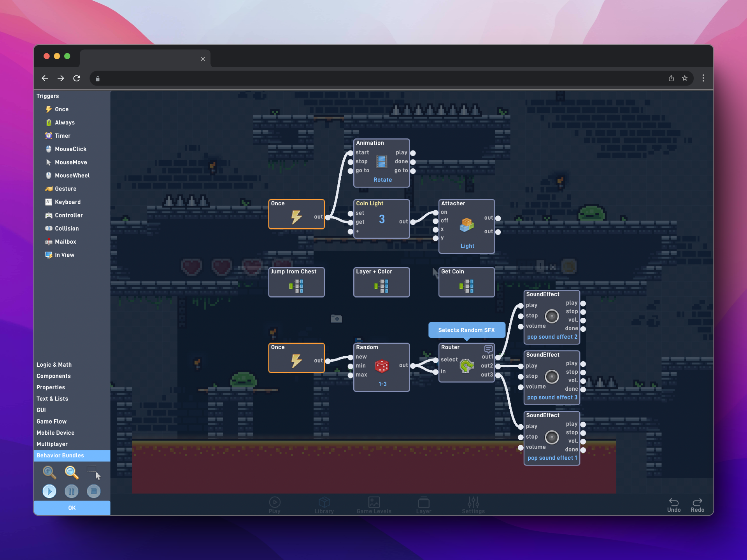This screenshot has height=560, width=747.
Task: Select the pop sound effect 3 speaker icon
Action: 552,376
